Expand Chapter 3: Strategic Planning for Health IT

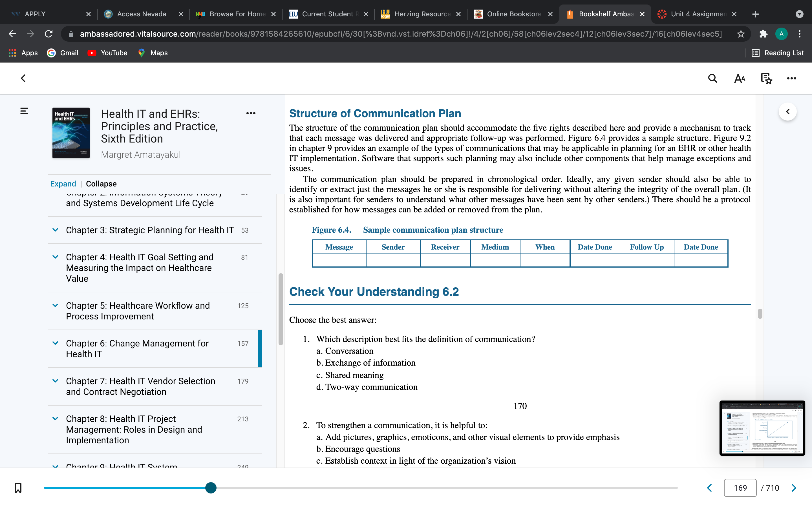coord(55,230)
